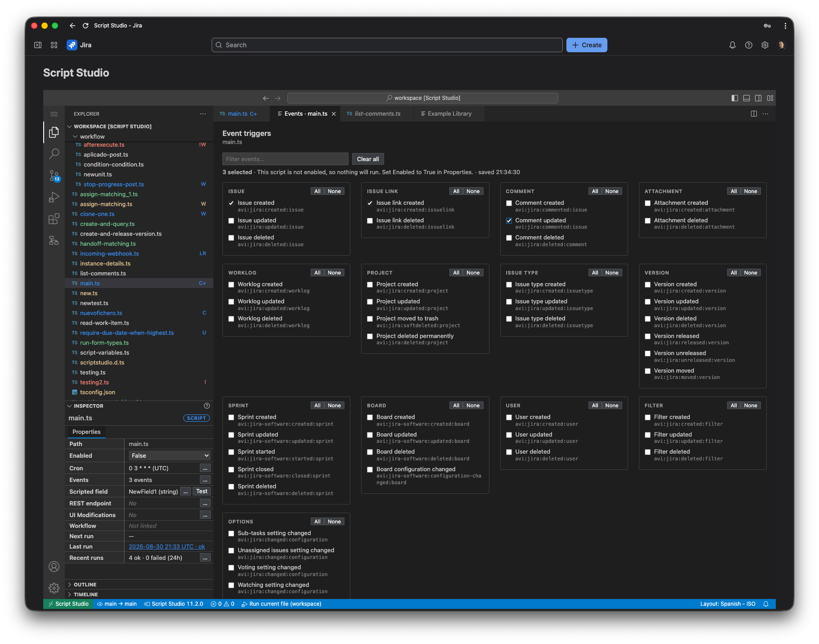Open Manage gear in activity bar

54,588
